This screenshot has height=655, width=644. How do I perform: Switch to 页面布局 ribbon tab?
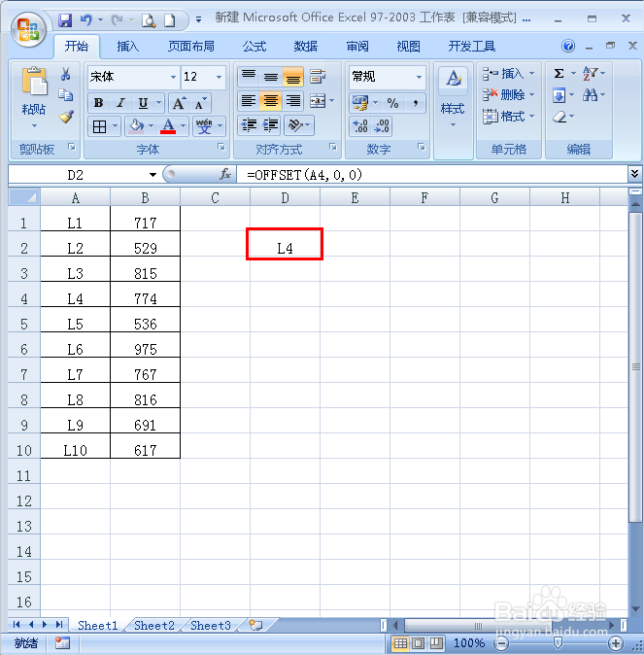pos(190,46)
